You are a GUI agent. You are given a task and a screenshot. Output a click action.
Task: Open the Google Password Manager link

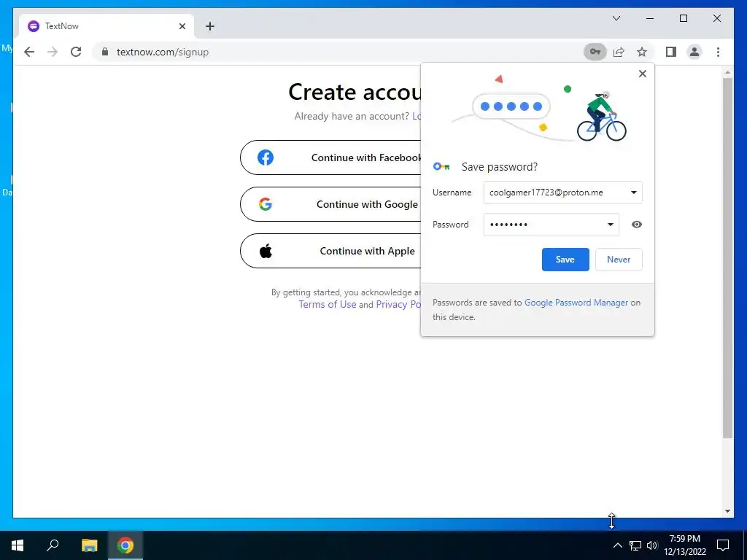[576, 303]
